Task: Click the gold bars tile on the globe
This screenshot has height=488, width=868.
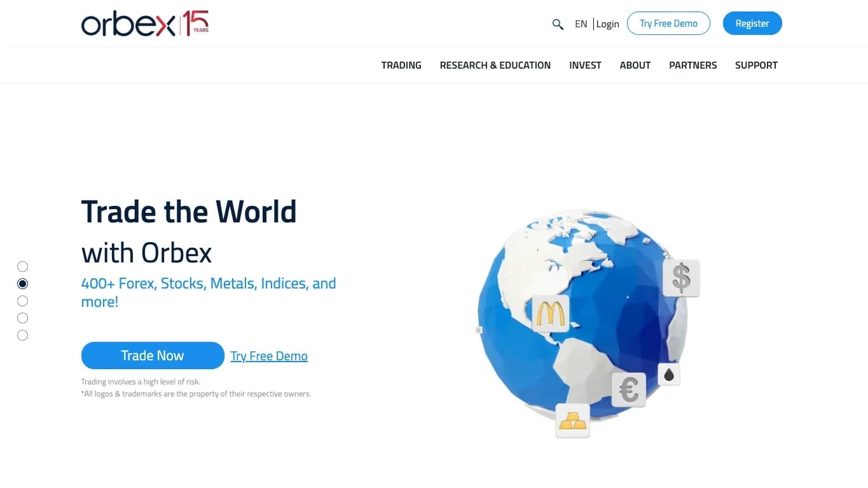Action: (572, 421)
